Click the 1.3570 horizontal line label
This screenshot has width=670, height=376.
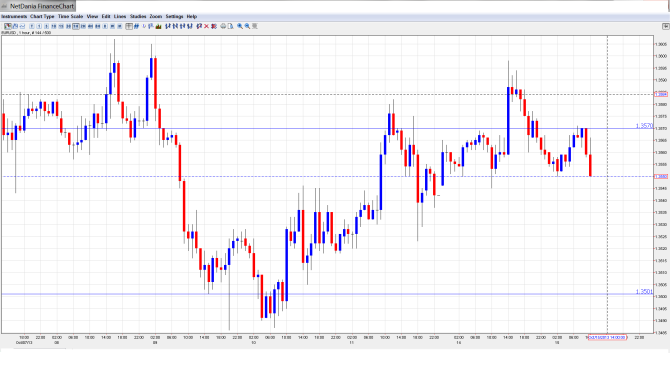click(644, 126)
